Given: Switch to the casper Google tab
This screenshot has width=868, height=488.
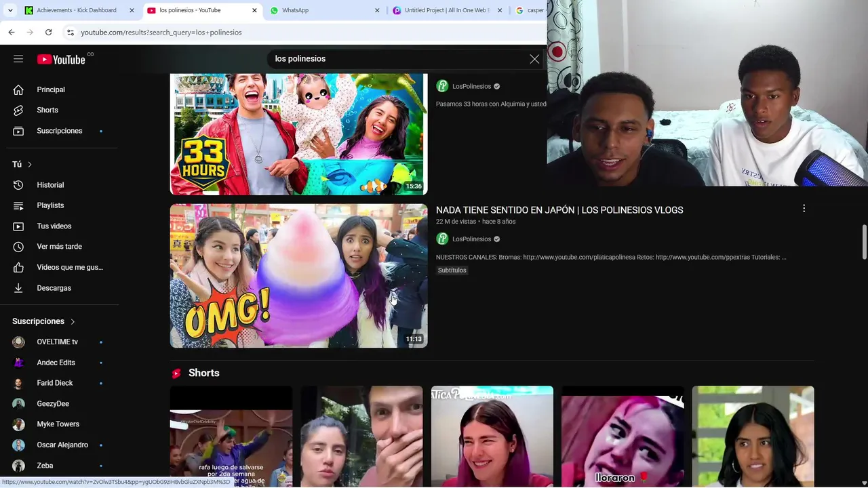Looking at the screenshot, I should [x=529, y=10].
